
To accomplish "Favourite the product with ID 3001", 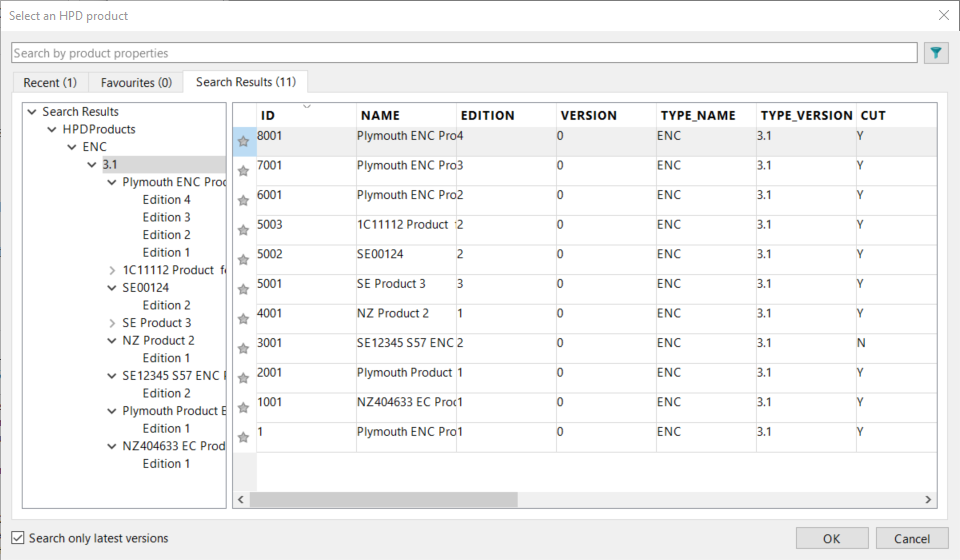I will click(x=243, y=349).
